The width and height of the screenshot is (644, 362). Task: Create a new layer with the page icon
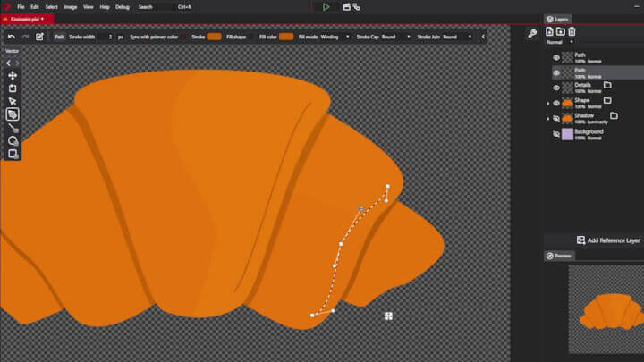549,31
